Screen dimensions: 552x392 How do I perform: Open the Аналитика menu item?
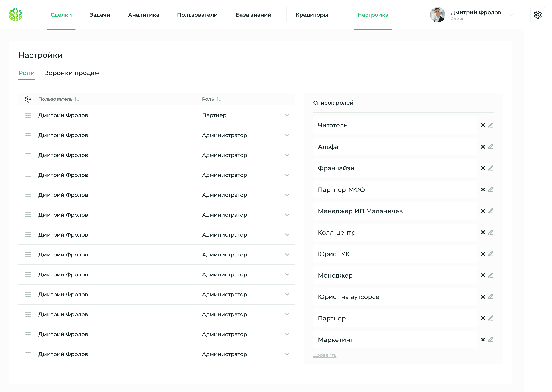click(144, 15)
